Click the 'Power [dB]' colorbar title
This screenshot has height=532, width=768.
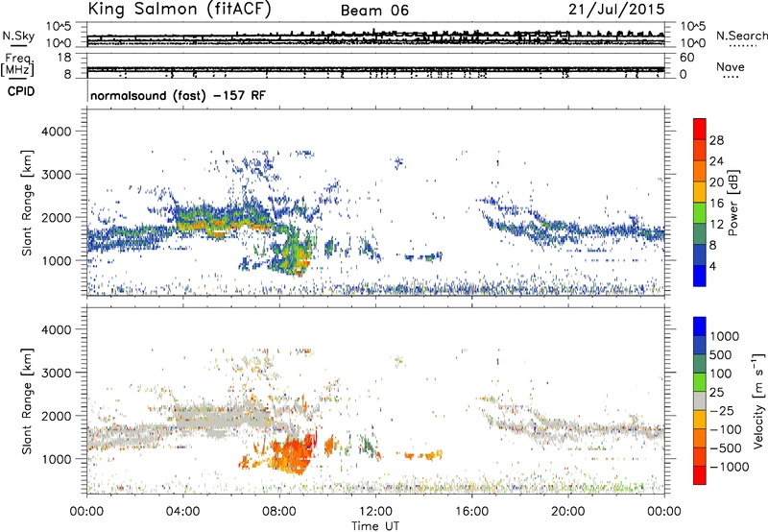733,203
